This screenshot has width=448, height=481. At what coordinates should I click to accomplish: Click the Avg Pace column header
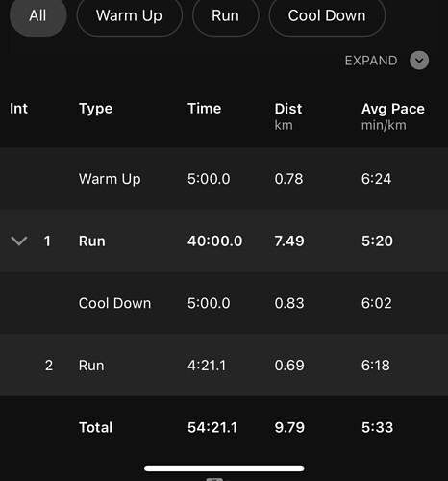[x=393, y=116]
